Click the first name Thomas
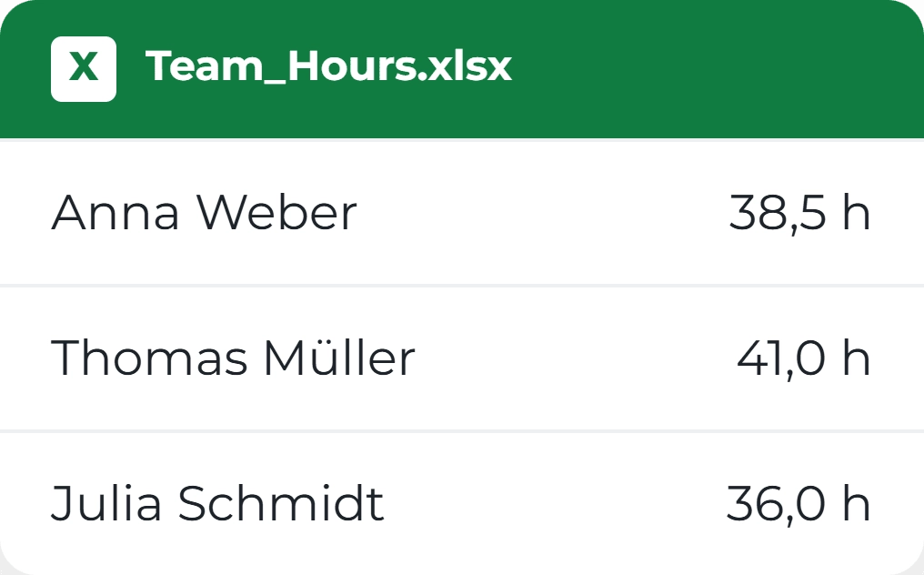 click(150, 358)
